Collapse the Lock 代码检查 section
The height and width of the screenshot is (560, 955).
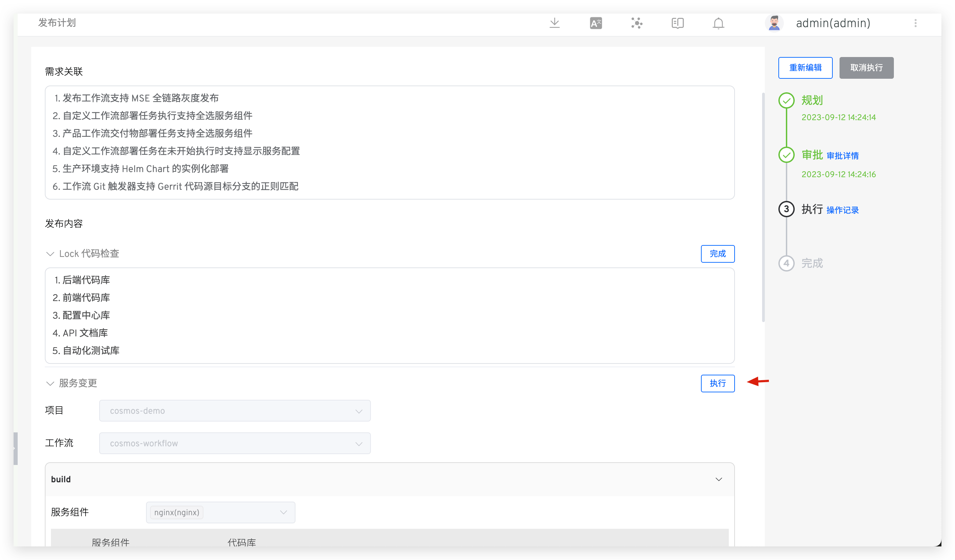50,254
